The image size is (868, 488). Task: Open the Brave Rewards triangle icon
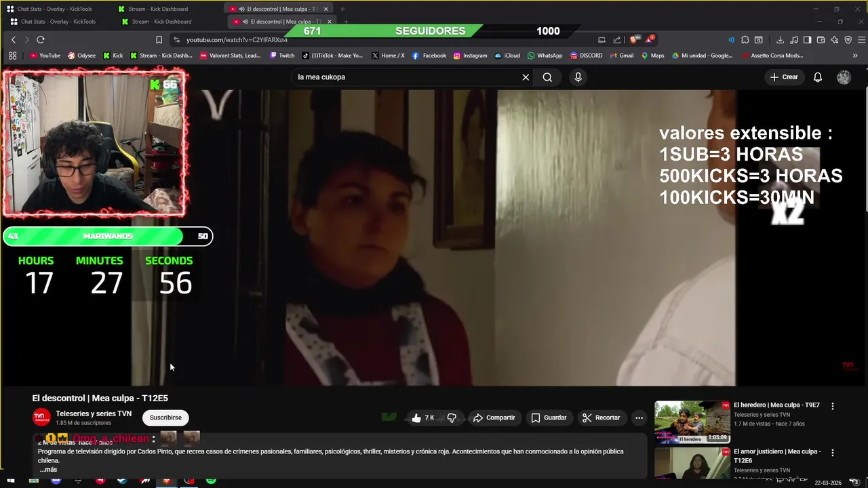pyautogui.click(x=650, y=40)
